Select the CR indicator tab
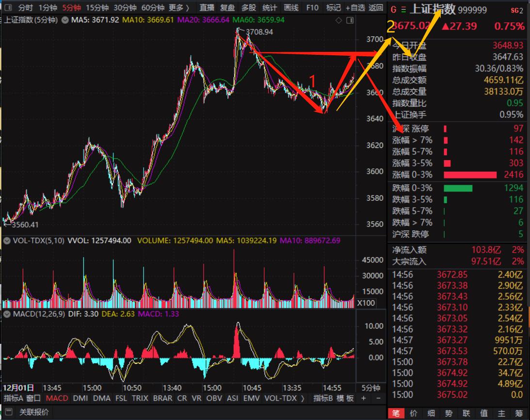 coord(182,398)
